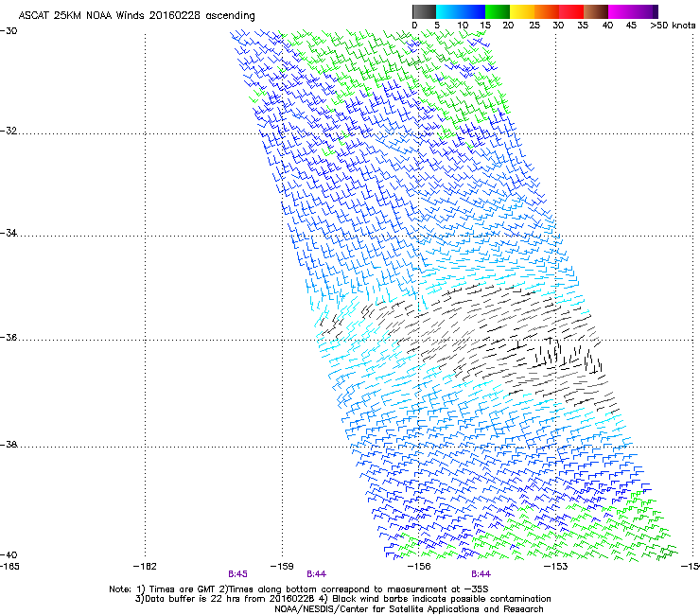Click the green 15-20 knots color bar segment
The width and height of the screenshot is (700, 615).
[498, 11]
